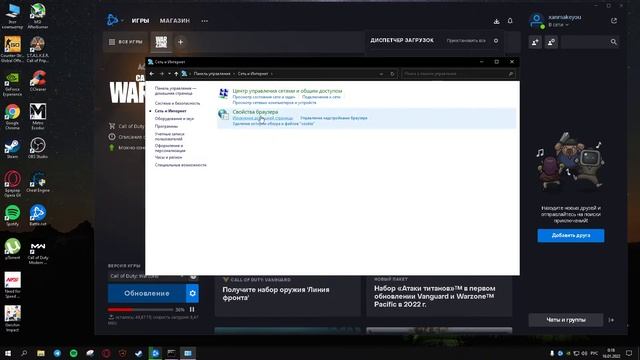Open Battle.net downloads icon in top bar
Viewport: 640px width, 360px height.
click(x=496, y=21)
